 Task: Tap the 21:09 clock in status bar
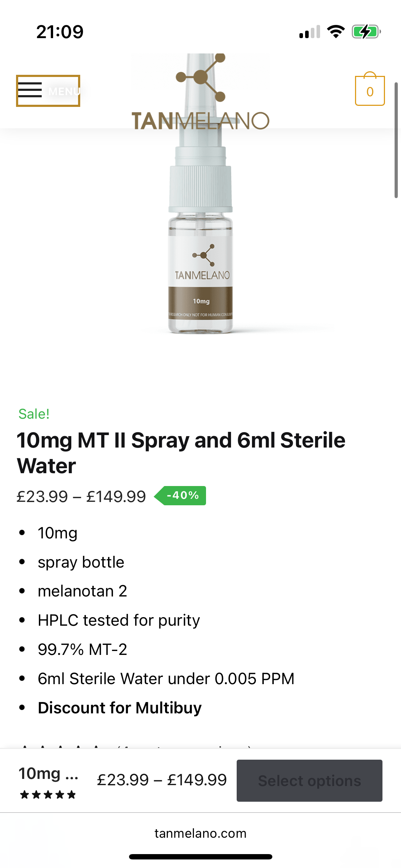pos(60,32)
